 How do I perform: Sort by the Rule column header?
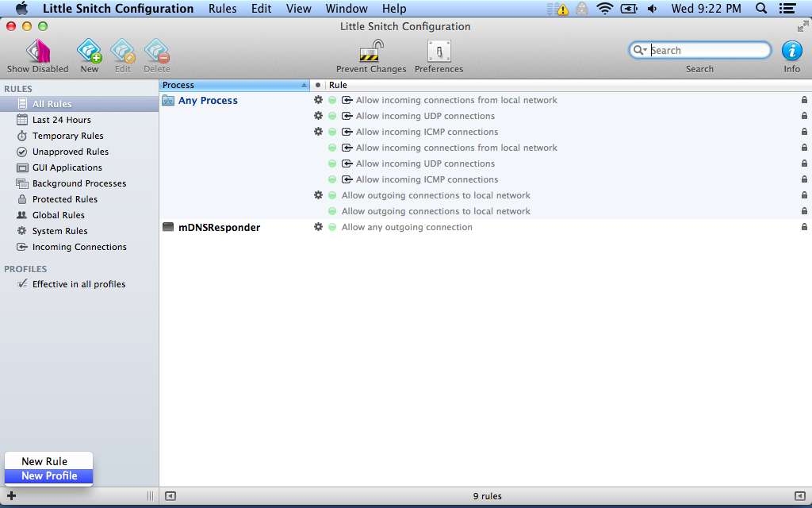569,85
